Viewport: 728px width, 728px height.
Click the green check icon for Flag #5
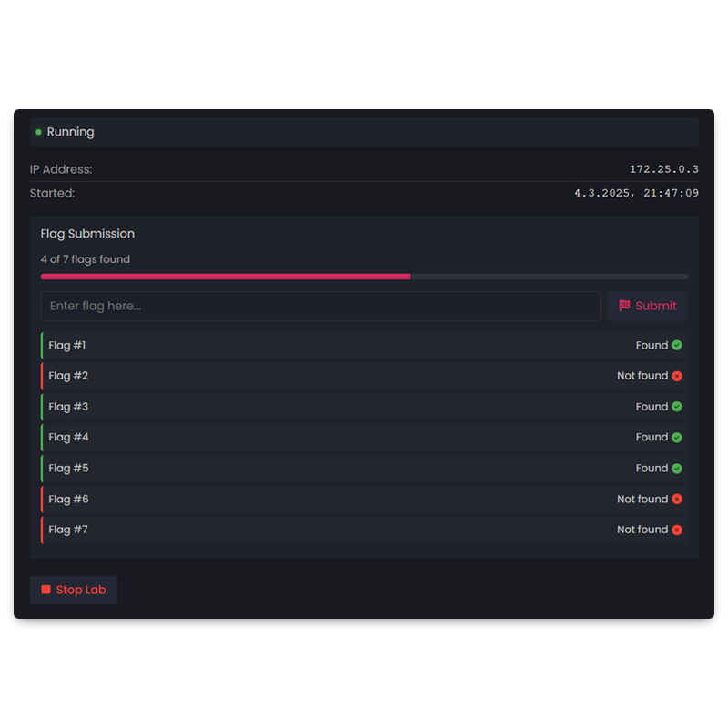pyautogui.click(x=677, y=469)
